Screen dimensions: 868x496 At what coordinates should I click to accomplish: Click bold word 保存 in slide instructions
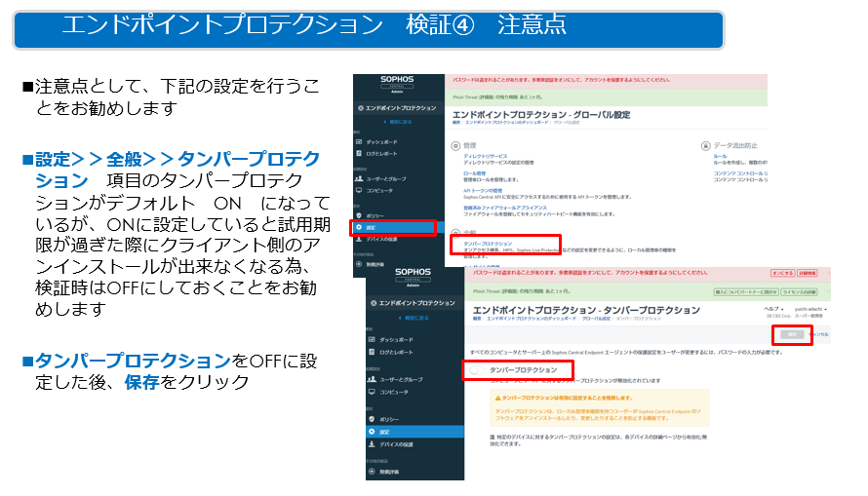(x=141, y=382)
